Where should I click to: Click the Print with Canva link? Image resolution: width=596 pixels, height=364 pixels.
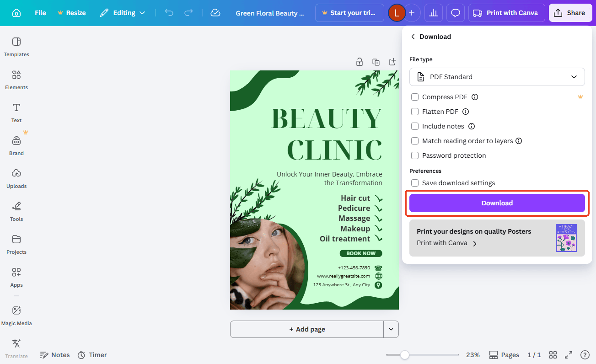point(441,243)
